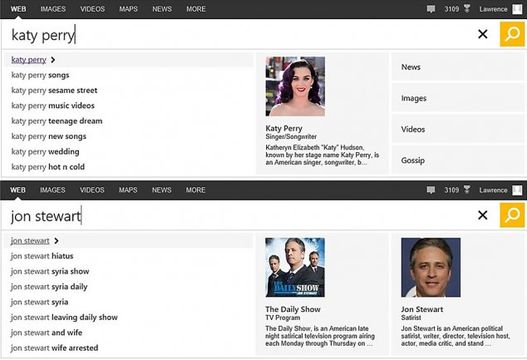Screen dimensions: 527x360
Task: Open Videos tile for Katy Perry
Action: click(x=458, y=129)
